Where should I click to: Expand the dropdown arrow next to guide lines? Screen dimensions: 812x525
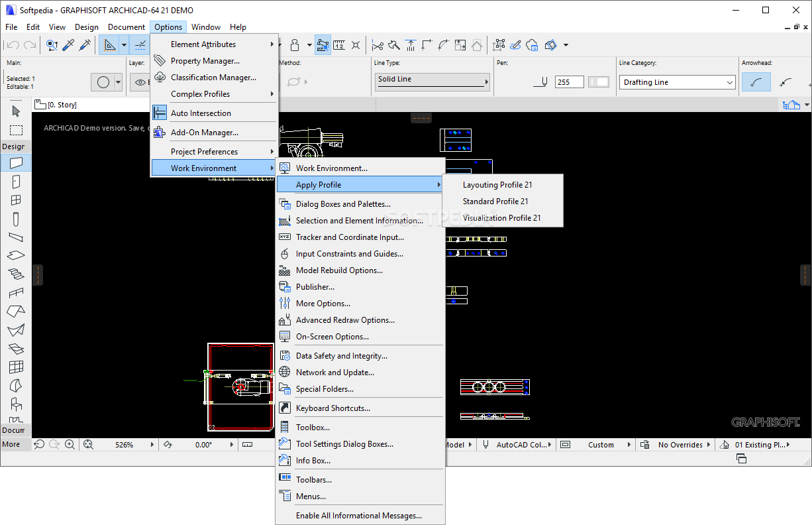click(x=124, y=45)
